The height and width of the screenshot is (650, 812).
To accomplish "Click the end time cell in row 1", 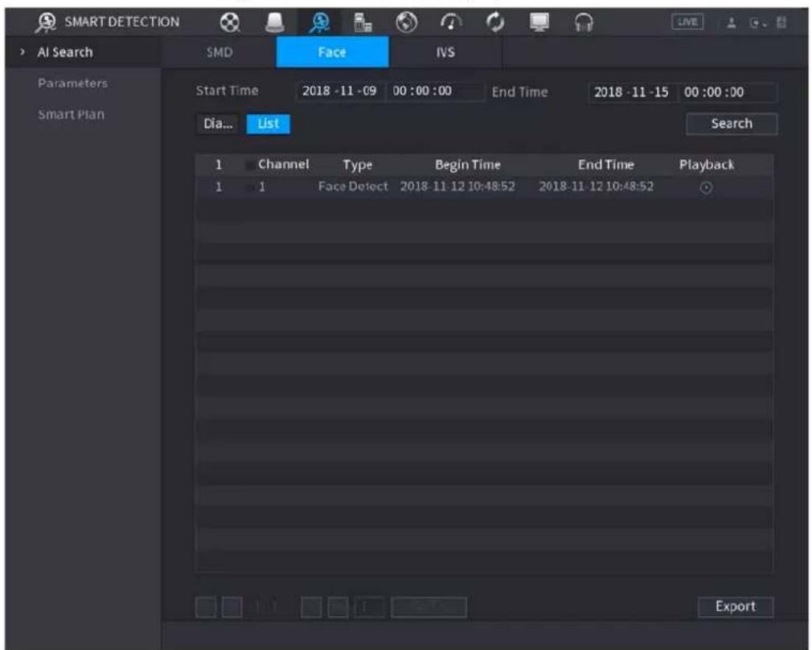I will pos(596,186).
